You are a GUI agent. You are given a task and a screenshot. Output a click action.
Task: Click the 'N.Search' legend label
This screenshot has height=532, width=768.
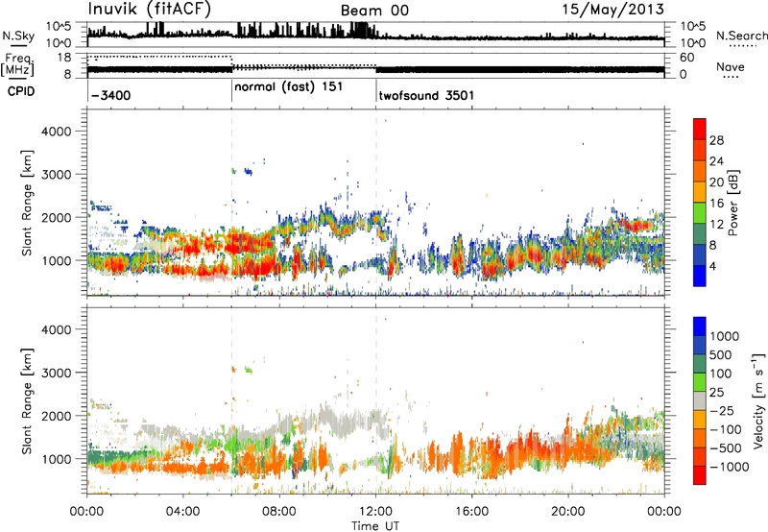741,36
